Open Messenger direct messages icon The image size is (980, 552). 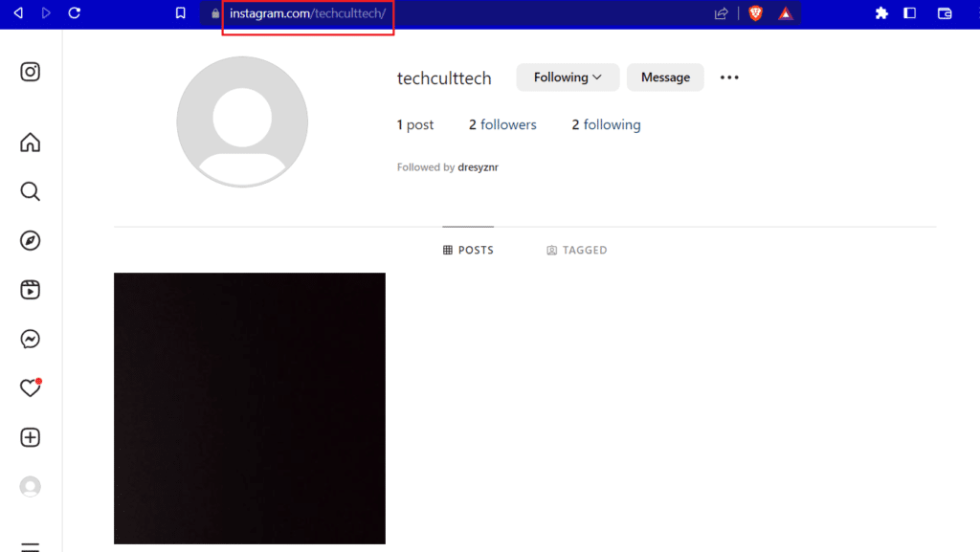(30, 339)
